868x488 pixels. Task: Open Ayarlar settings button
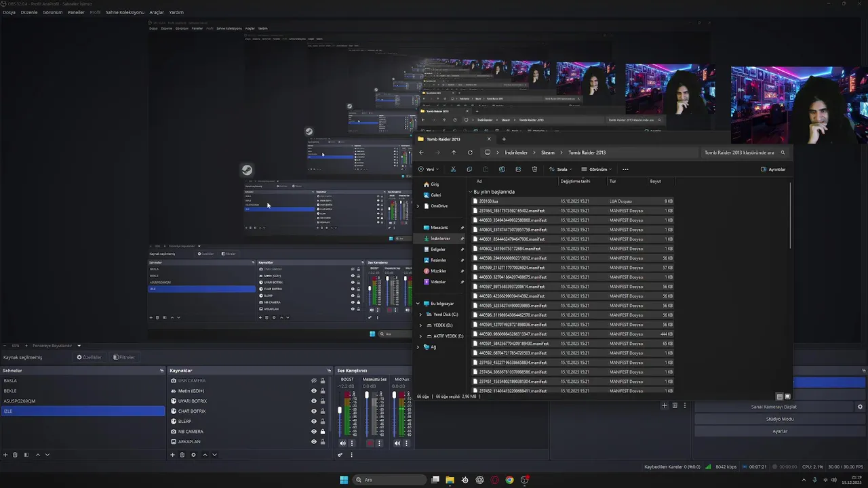click(x=780, y=431)
